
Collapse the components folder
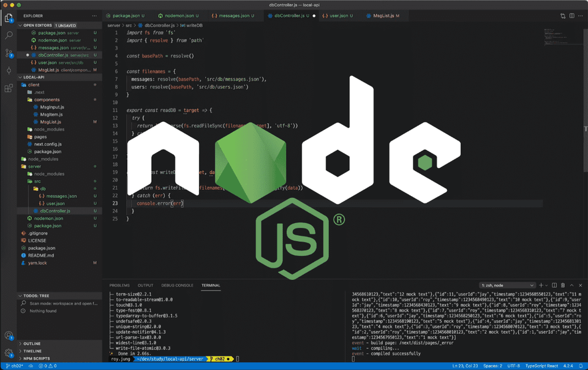59,100
